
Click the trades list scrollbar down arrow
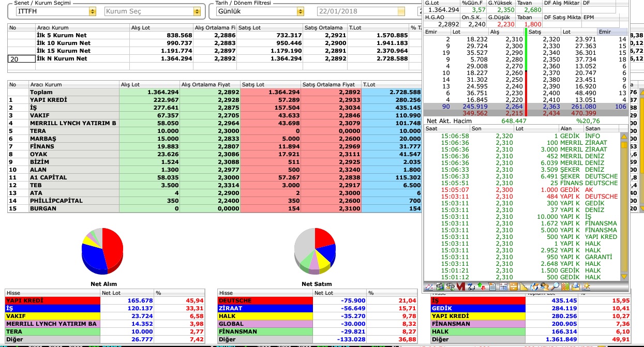pos(624,277)
